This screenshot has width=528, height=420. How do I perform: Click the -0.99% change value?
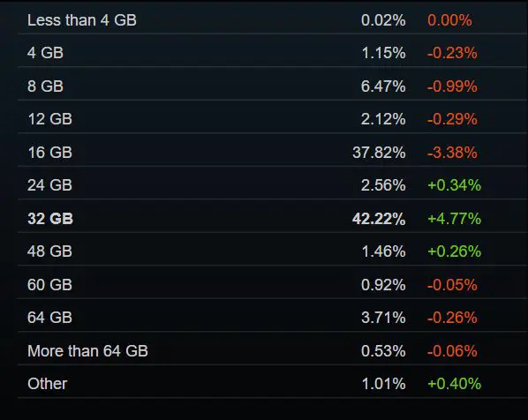[452, 86]
